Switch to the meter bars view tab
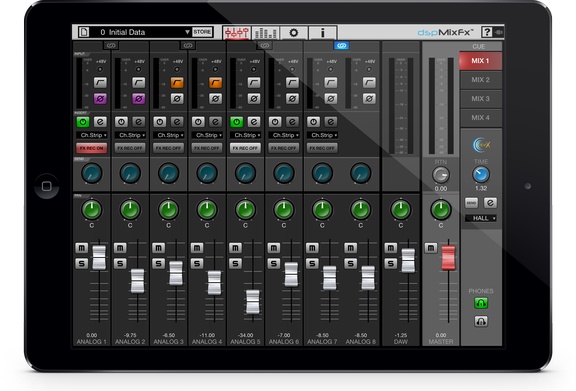Image resolution: width=576 pixels, height=391 pixels. pyautogui.click(x=265, y=32)
